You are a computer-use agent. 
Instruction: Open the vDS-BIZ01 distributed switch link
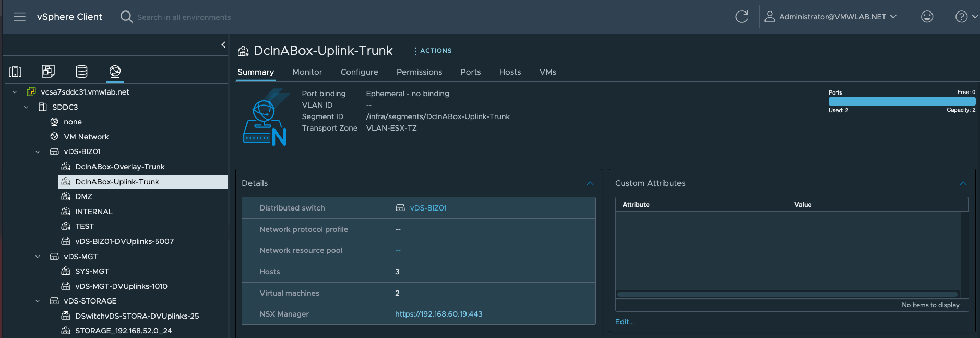click(x=428, y=208)
